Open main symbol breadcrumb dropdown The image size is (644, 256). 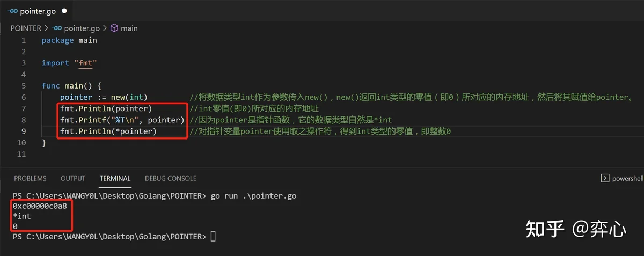point(129,28)
